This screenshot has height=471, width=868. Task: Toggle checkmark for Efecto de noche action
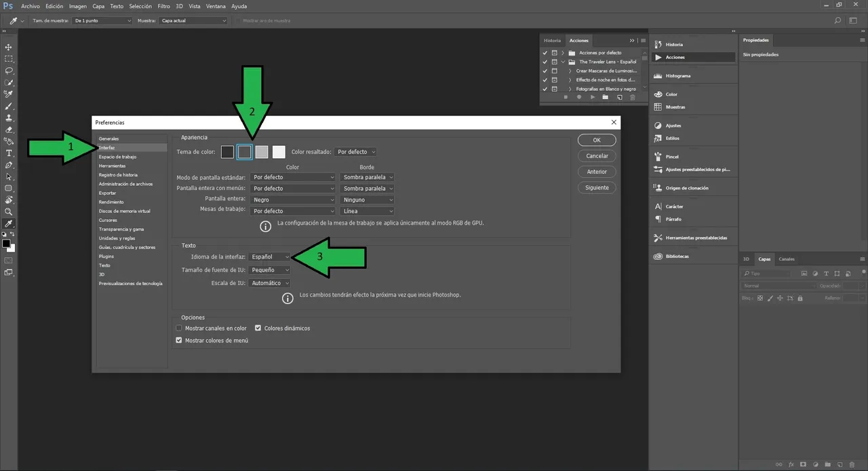[545, 79]
